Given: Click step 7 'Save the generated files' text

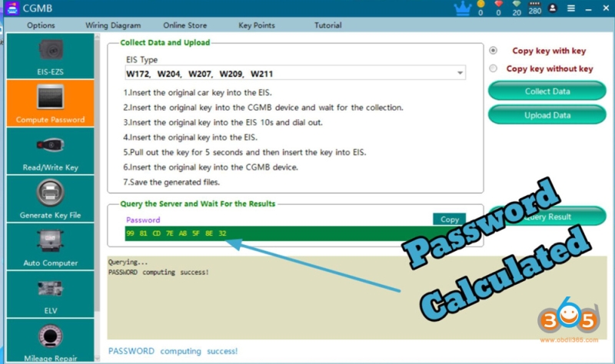Looking at the screenshot, I should coord(171,182).
